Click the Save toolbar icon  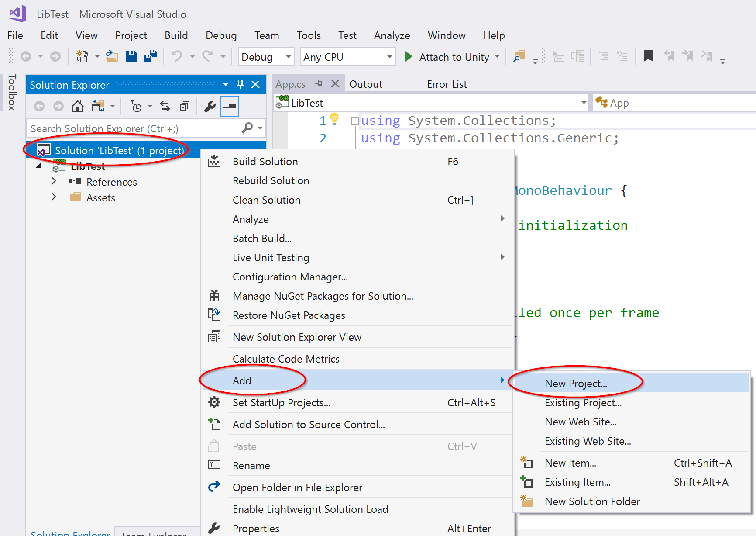pyautogui.click(x=131, y=57)
